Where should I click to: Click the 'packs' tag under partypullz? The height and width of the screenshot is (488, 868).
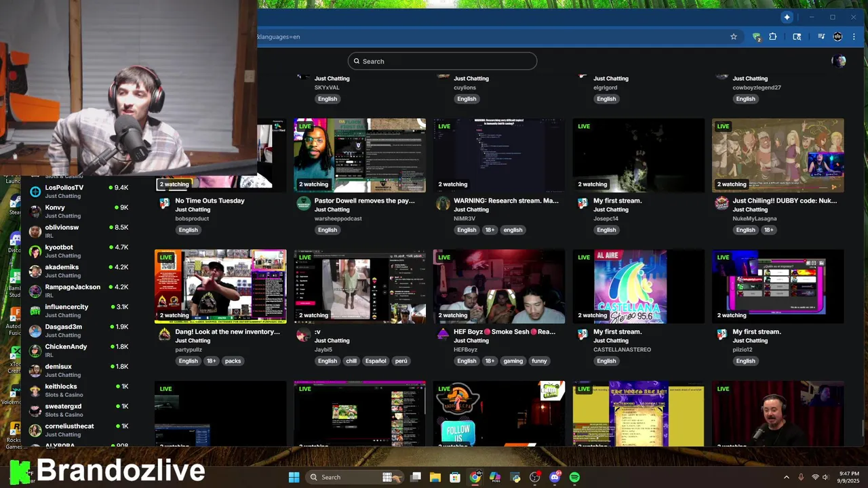(233, 361)
